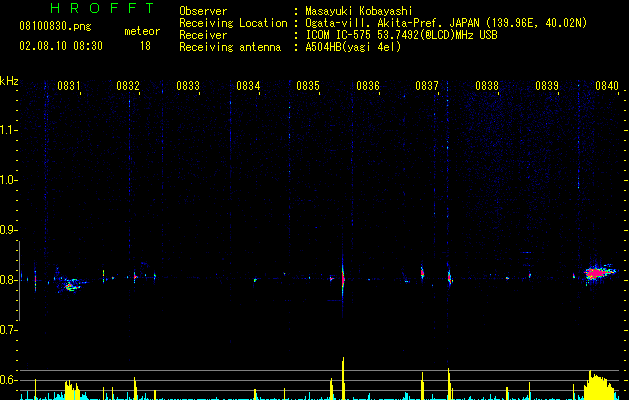Screen dimensions: 629x400
Task: Click the 1.1 kHz axis tick
Action: 9,130
